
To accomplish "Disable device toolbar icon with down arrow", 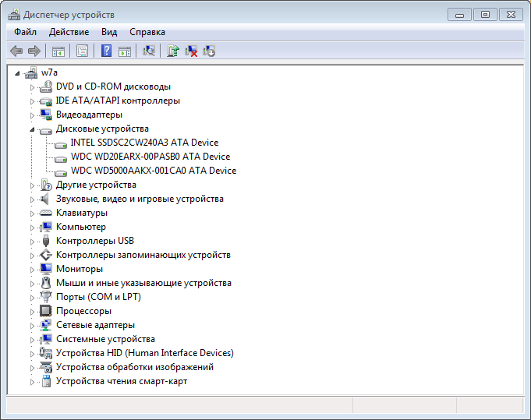I will (209, 51).
